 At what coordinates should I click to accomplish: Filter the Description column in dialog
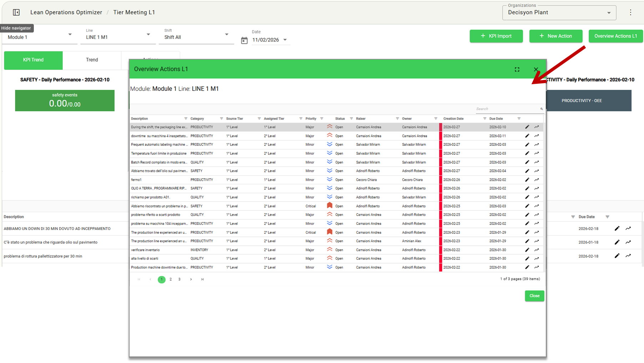click(186, 119)
